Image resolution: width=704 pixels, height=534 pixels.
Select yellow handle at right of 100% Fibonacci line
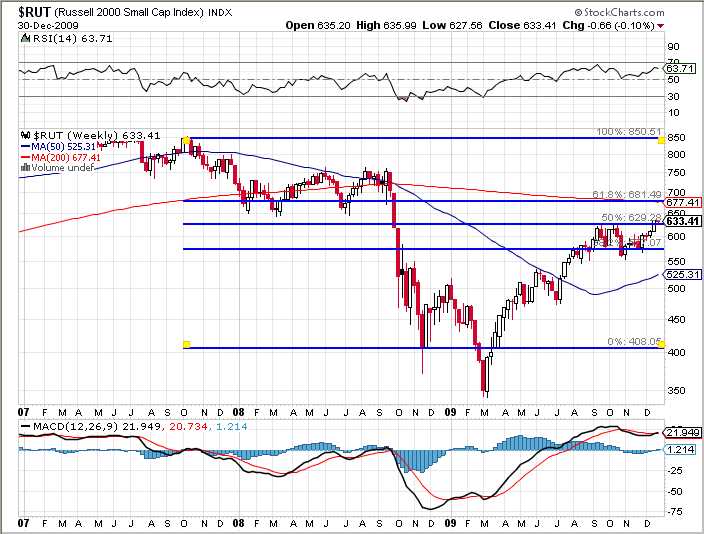[661, 140]
